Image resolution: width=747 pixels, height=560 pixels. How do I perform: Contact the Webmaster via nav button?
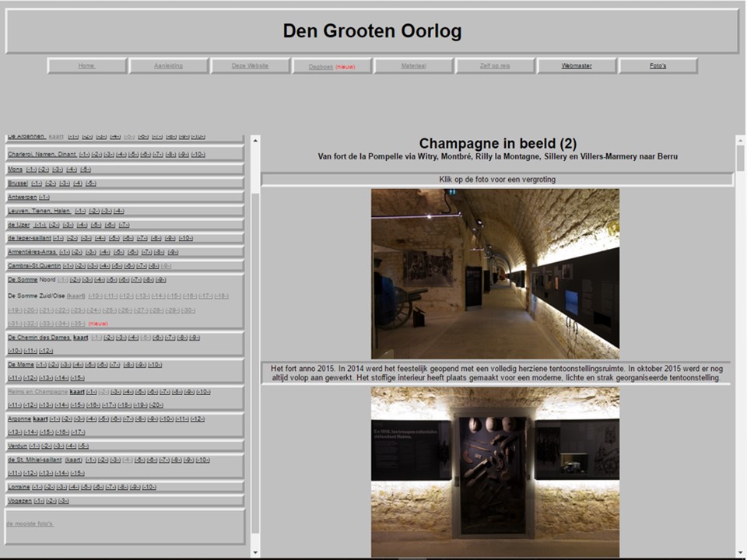577,65
